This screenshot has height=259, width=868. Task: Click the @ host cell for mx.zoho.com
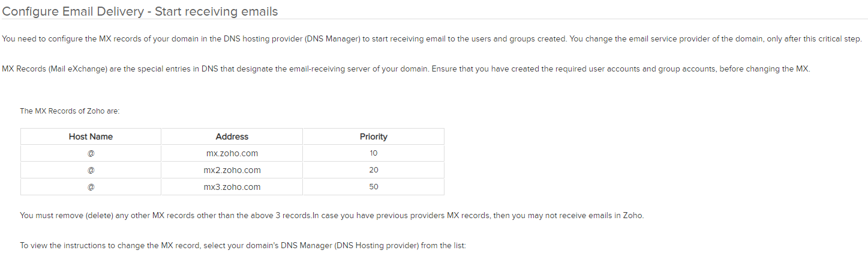91,153
